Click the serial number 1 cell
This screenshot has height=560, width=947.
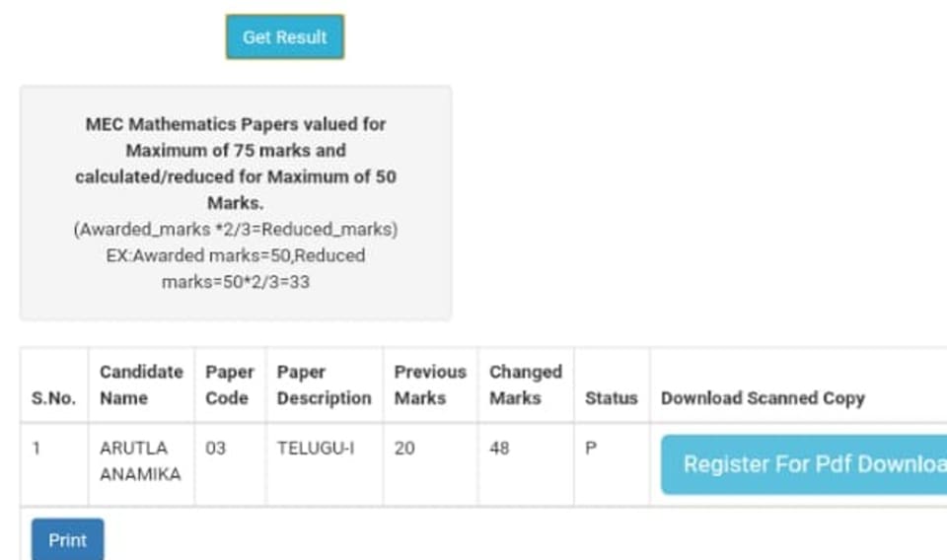[x=36, y=449]
